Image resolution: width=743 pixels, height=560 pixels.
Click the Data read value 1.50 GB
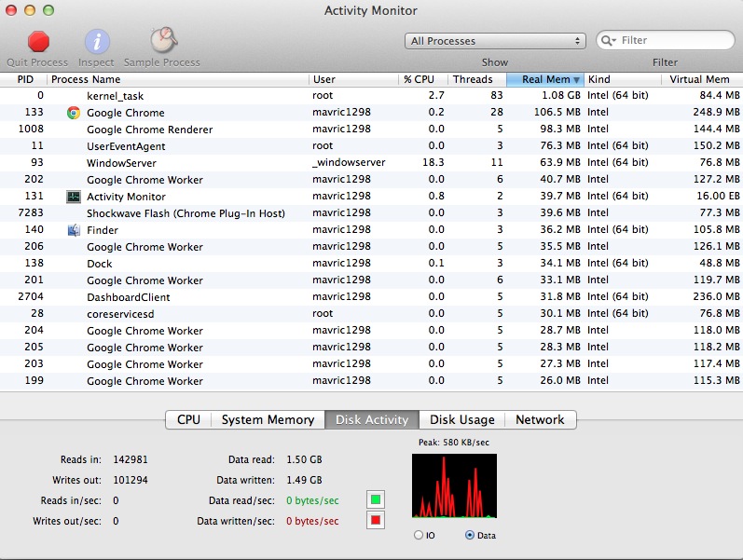click(x=304, y=459)
